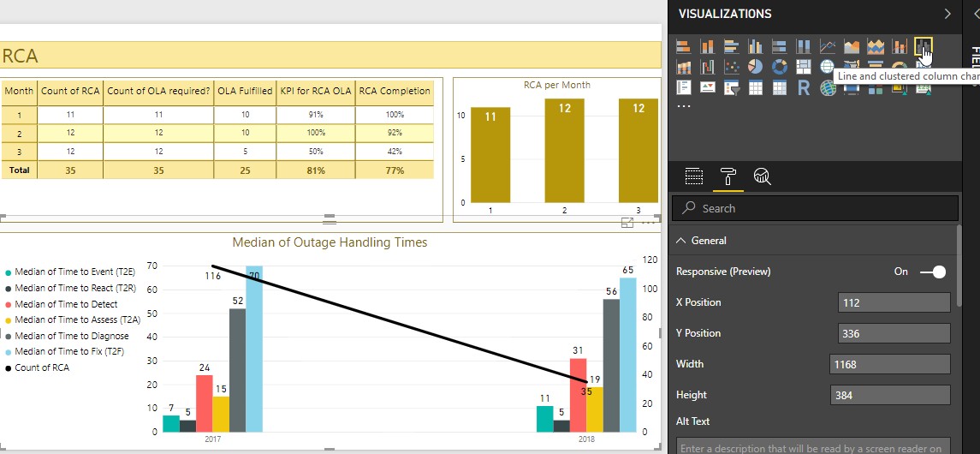Click legend item Median of Time to Fix (T2F)
Image resolution: width=980 pixels, height=454 pixels.
pyautogui.click(x=64, y=351)
